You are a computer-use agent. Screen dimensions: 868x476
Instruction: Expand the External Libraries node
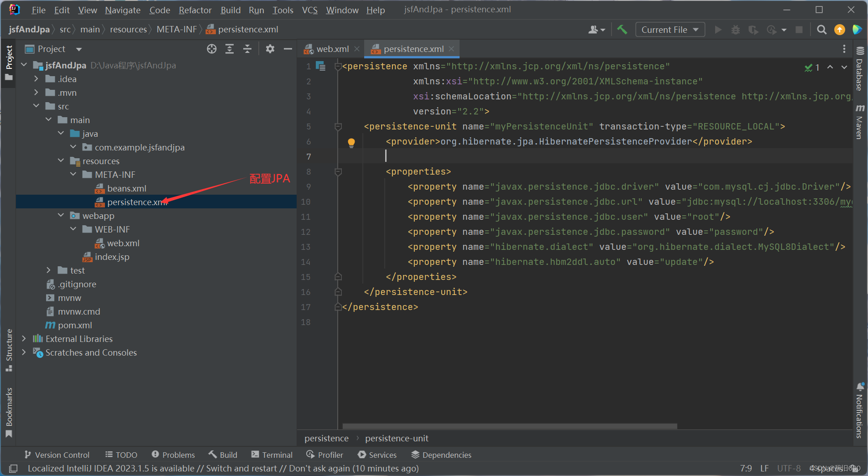click(24, 338)
